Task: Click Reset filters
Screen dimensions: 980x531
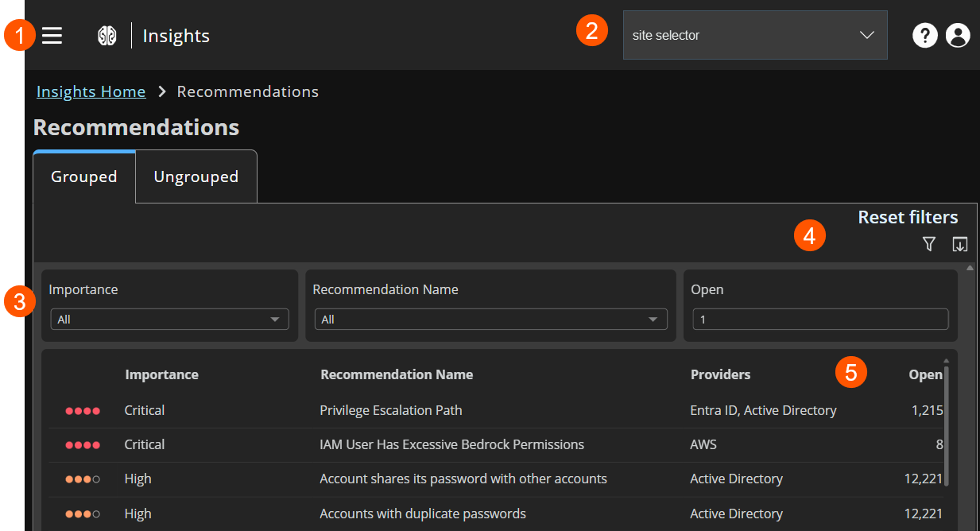Action: (x=908, y=217)
